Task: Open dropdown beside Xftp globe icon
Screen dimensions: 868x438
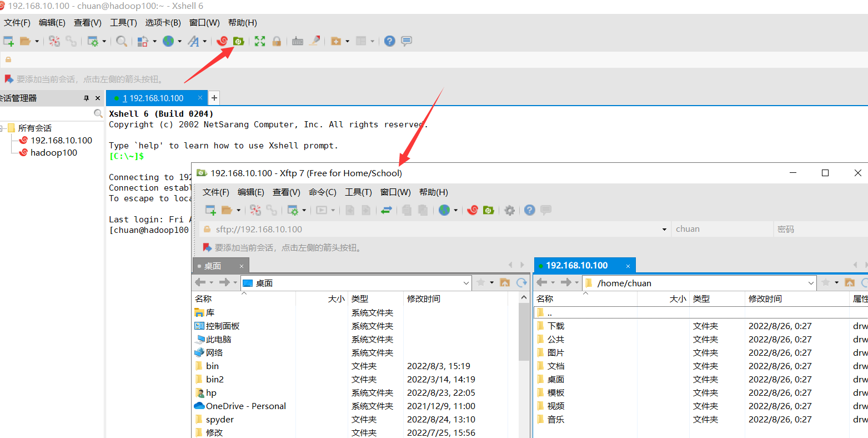Action: pos(456,210)
